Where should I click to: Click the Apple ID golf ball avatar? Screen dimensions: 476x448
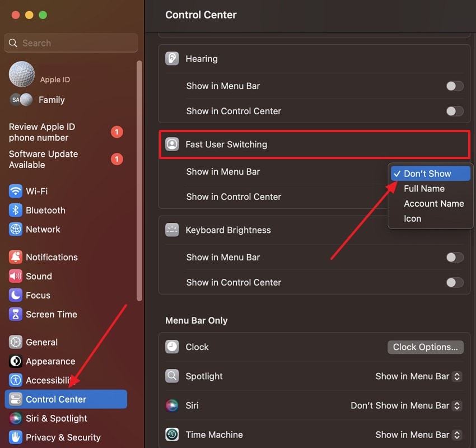click(22, 74)
